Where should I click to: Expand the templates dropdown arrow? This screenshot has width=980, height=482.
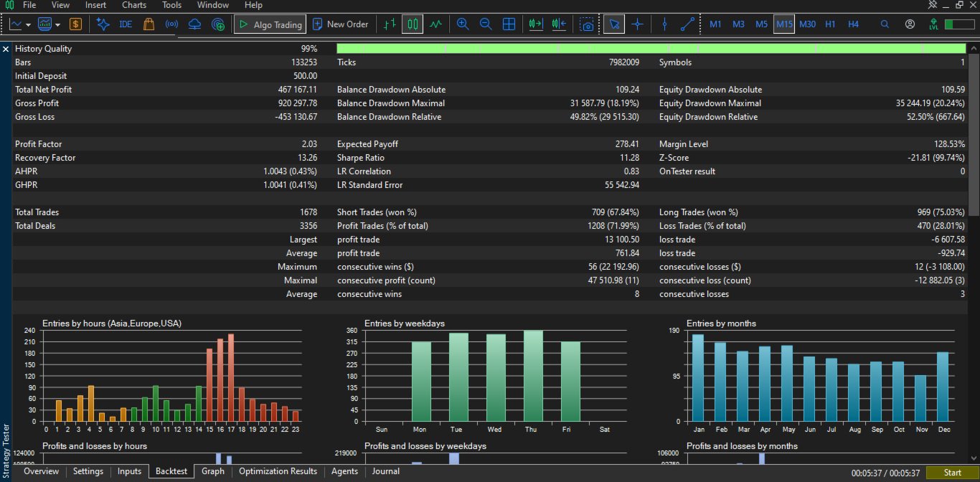coord(57,24)
